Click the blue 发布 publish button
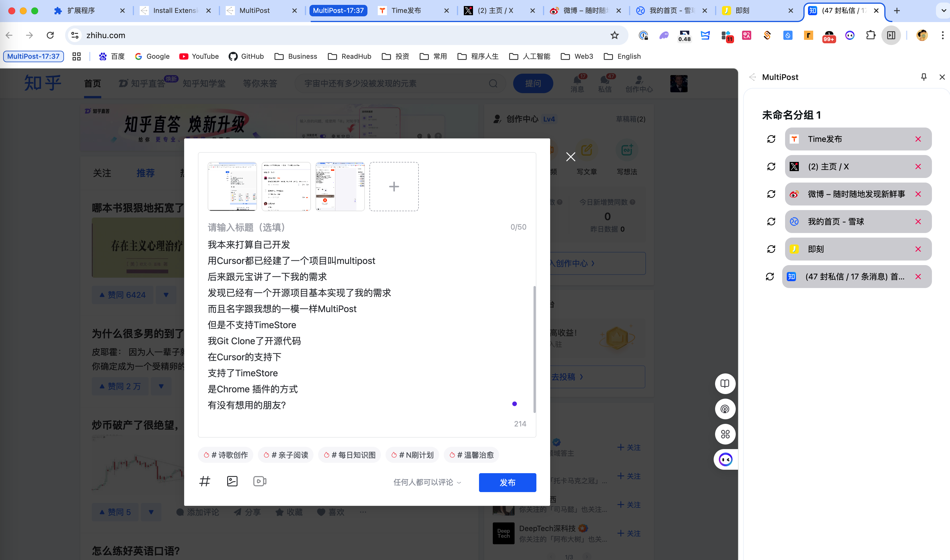 [507, 482]
